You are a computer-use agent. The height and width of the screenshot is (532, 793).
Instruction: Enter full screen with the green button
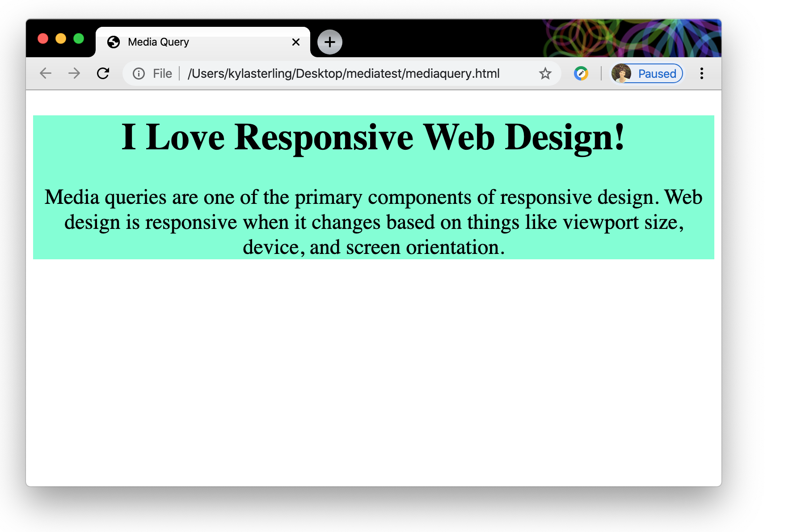point(79,39)
